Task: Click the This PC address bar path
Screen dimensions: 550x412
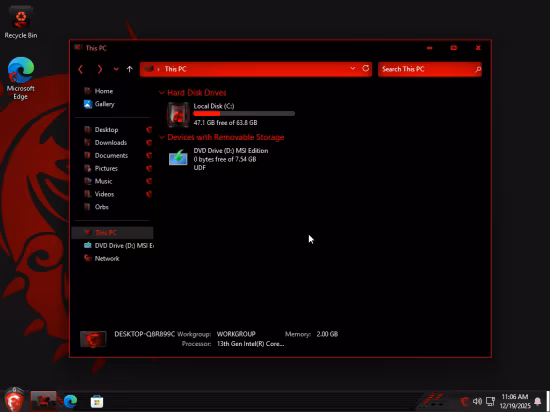Action: (x=176, y=69)
